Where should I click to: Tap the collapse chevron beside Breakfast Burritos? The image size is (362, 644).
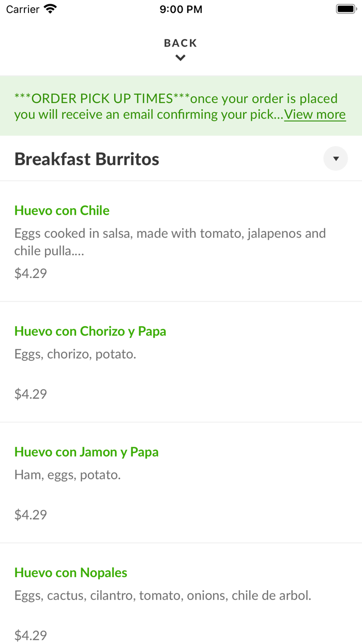pos(335,158)
